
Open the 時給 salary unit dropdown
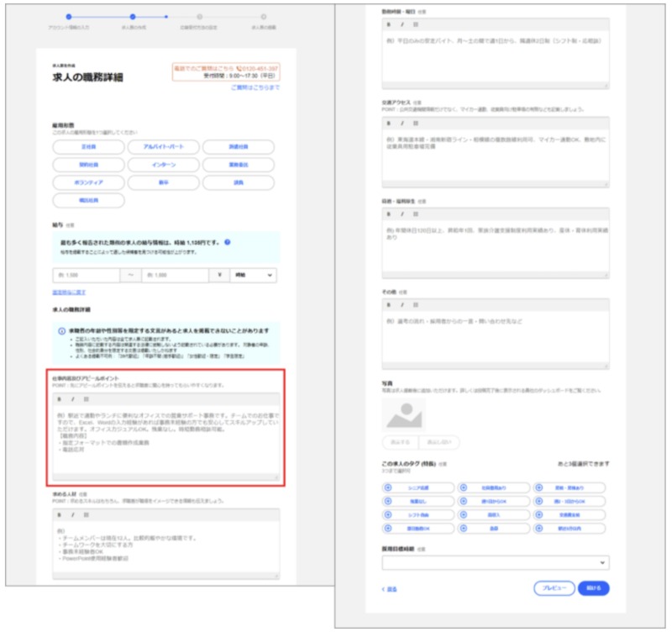[x=253, y=275]
